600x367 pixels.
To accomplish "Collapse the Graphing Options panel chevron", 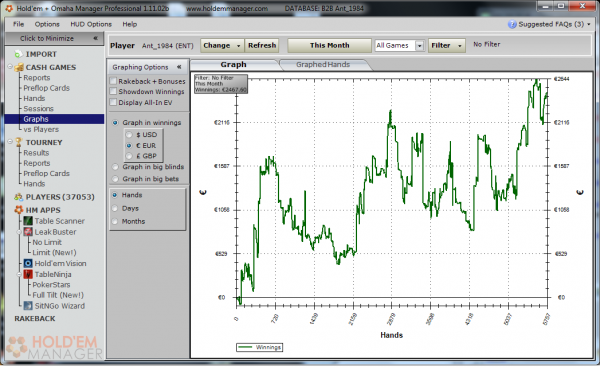I will (x=179, y=67).
